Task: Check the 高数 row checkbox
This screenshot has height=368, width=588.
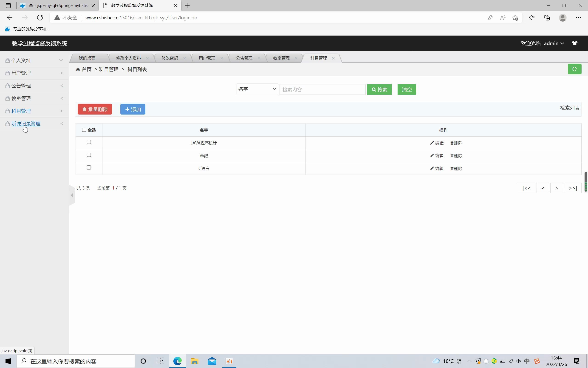Action: coord(89,155)
